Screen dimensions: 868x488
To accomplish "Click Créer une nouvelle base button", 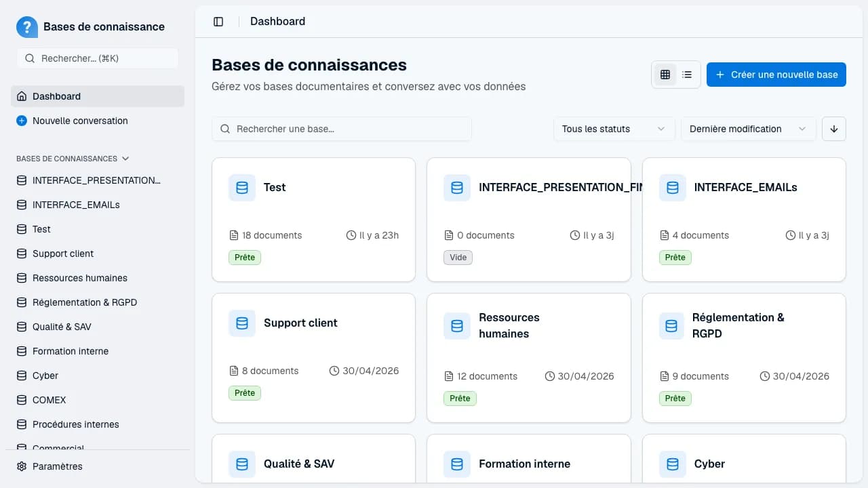I will coord(776,75).
